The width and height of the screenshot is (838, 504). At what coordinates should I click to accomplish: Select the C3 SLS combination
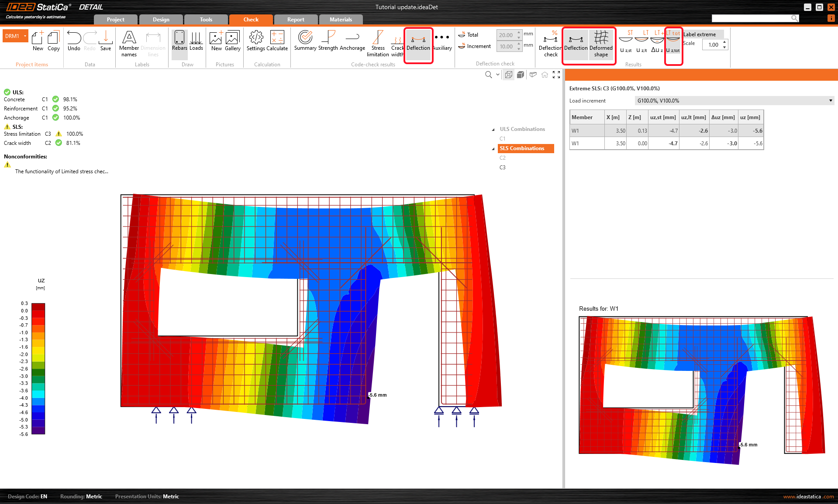503,168
